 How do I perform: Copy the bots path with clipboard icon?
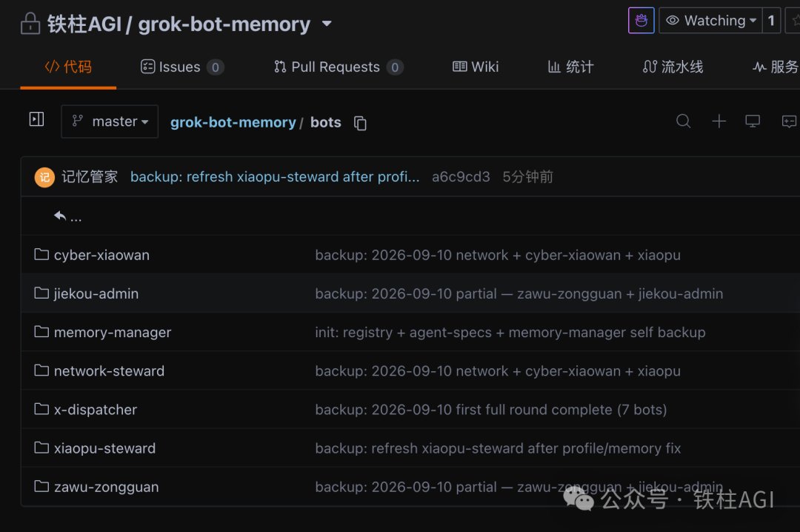tap(360, 123)
